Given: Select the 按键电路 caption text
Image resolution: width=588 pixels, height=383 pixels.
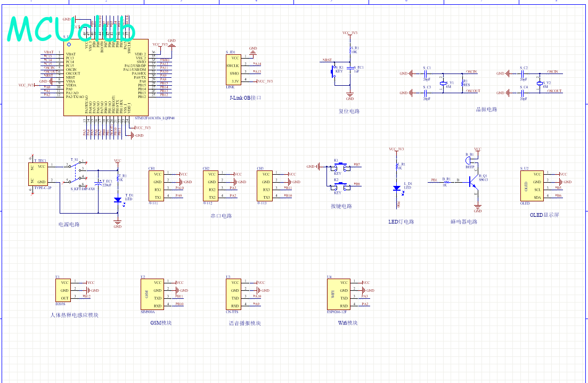Looking at the screenshot, I should coord(341,206).
